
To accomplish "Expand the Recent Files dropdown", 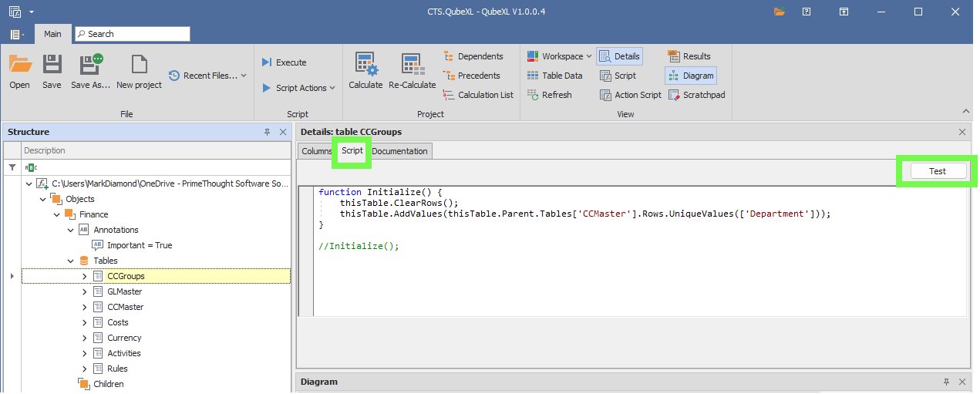I will pos(207,76).
